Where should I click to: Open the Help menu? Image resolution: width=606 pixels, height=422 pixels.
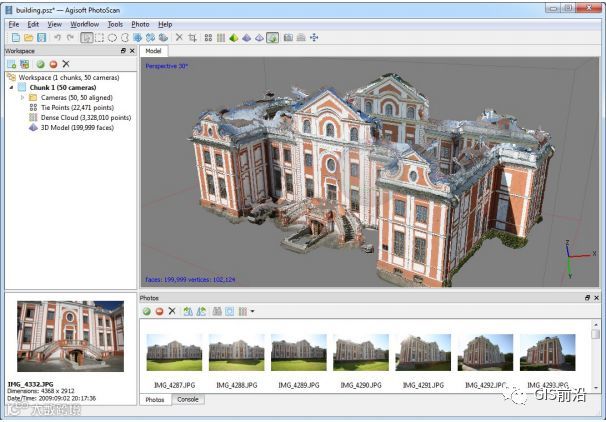click(x=165, y=24)
